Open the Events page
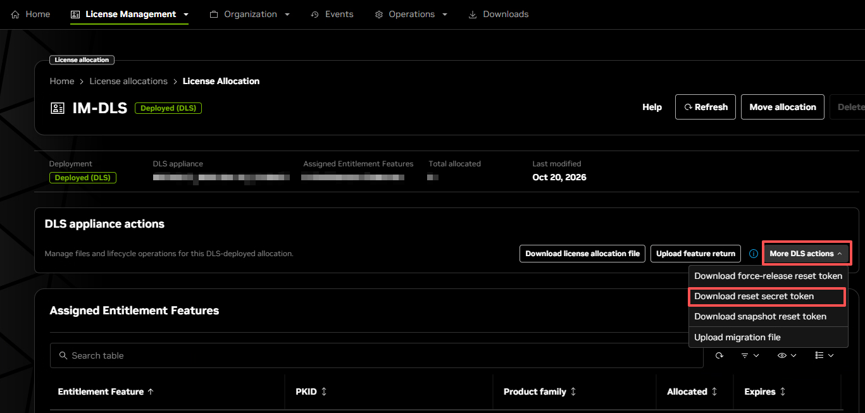865x413 pixels. (332, 14)
